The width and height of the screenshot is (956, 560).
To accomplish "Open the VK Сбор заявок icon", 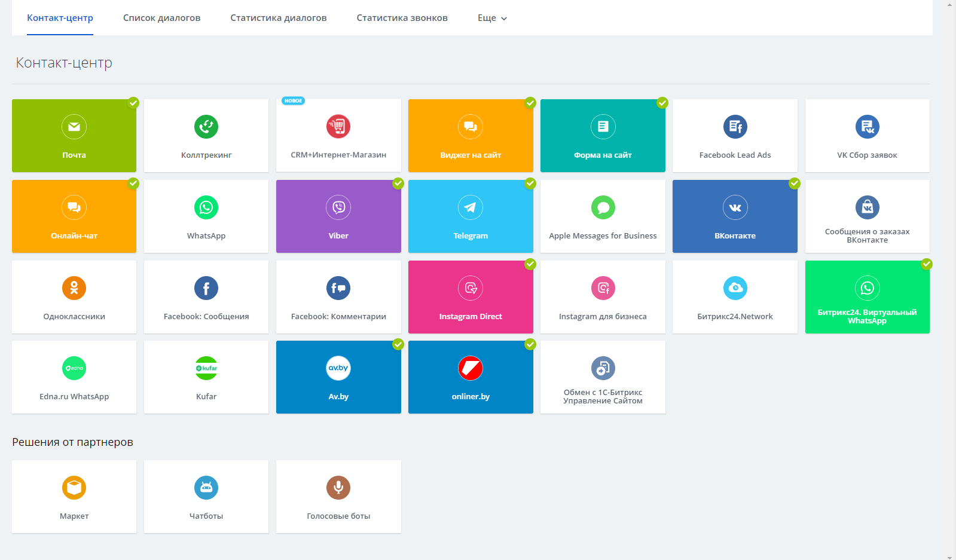I will (x=868, y=127).
